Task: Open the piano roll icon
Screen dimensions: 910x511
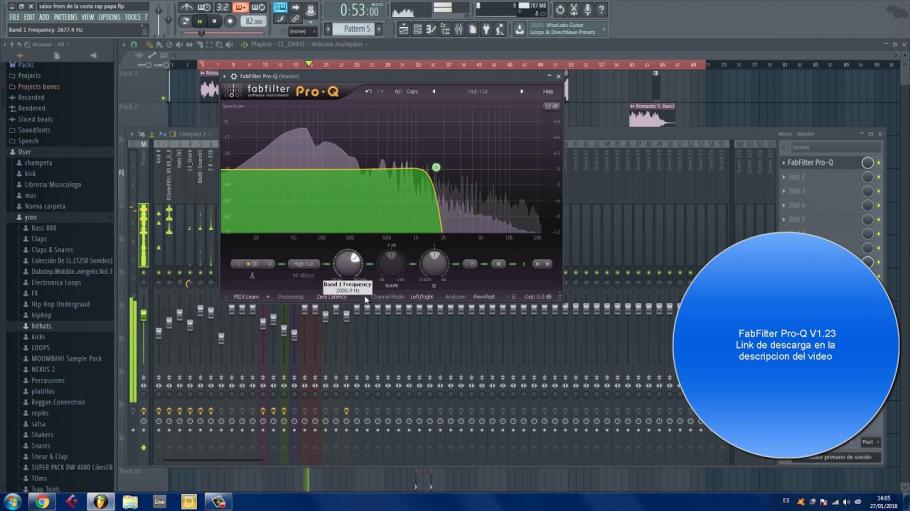Action: 431,29
